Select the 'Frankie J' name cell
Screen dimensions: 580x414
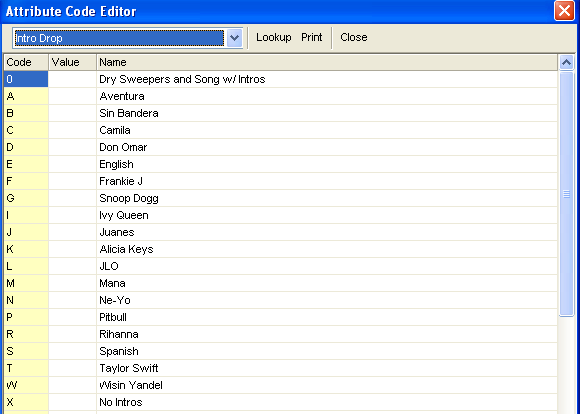[x=327, y=181]
